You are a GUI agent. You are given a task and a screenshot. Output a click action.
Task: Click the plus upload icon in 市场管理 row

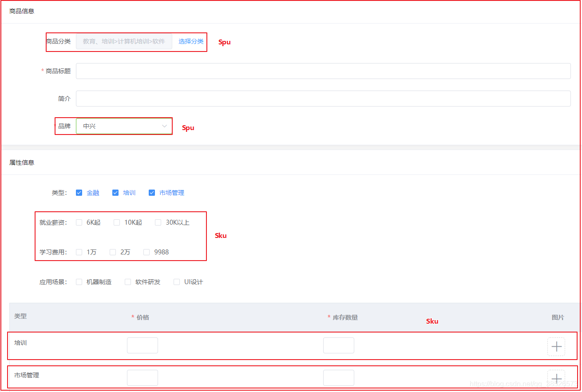click(556, 378)
